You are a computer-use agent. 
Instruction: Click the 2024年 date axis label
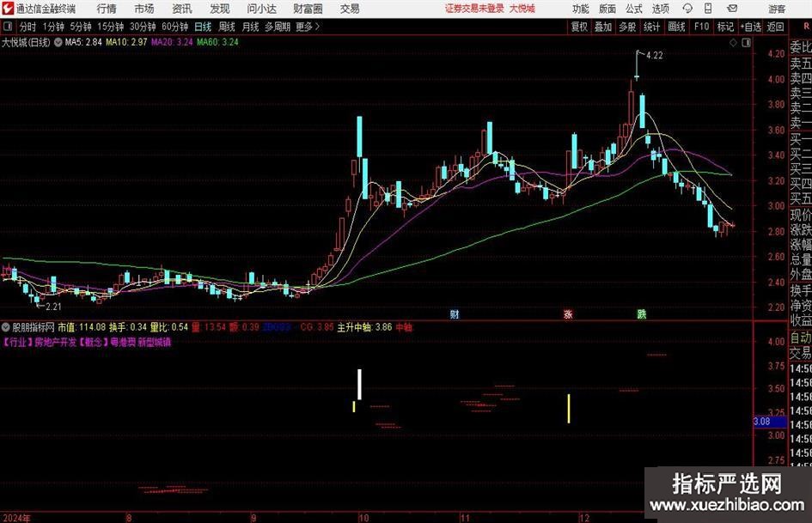tap(16, 518)
